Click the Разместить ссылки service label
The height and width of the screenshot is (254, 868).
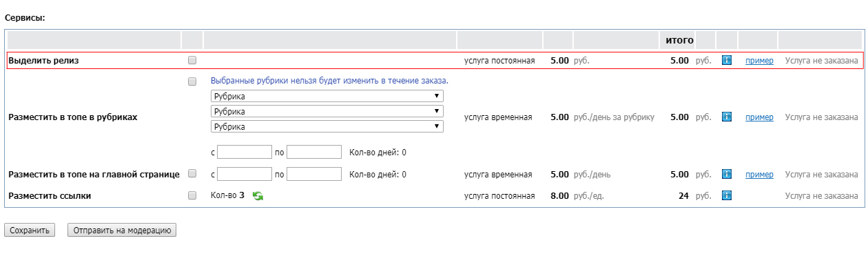(x=50, y=196)
